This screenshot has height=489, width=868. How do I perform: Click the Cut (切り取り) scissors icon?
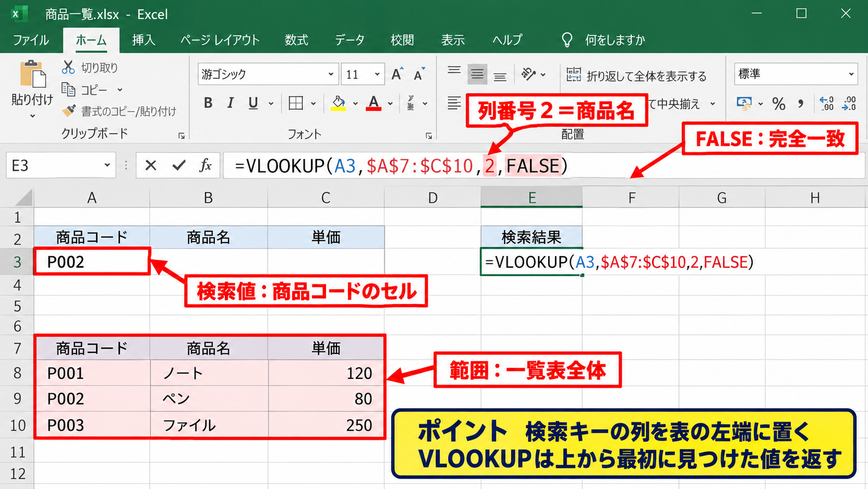point(68,67)
